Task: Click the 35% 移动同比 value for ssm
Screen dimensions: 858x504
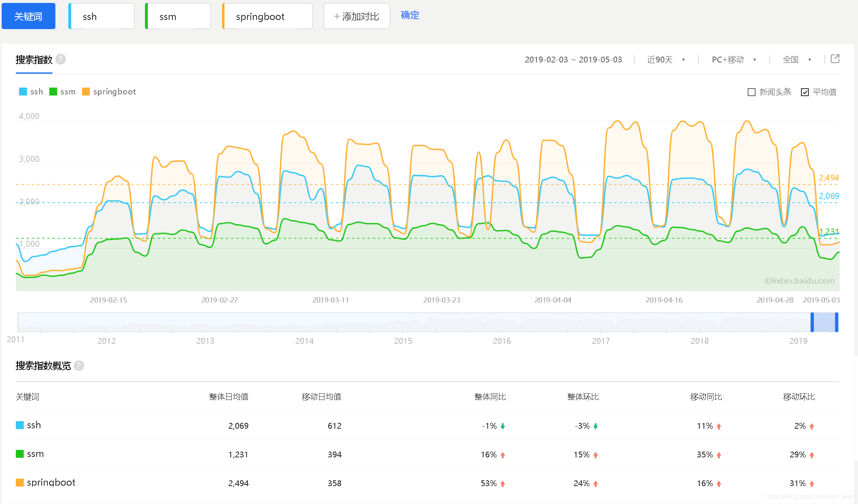Action: pyautogui.click(x=705, y=454)
